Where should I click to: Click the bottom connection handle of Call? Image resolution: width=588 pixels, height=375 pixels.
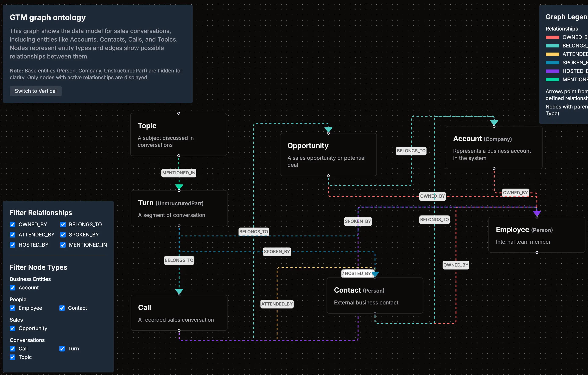[179, 330]
